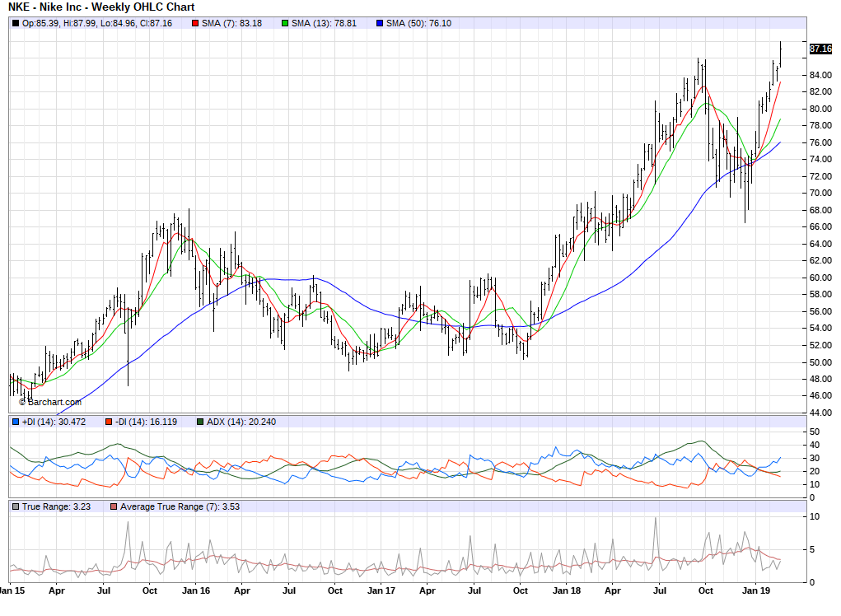Open the © Barchart.com watermark link
841x616 pixels.
tap(50, 402)
